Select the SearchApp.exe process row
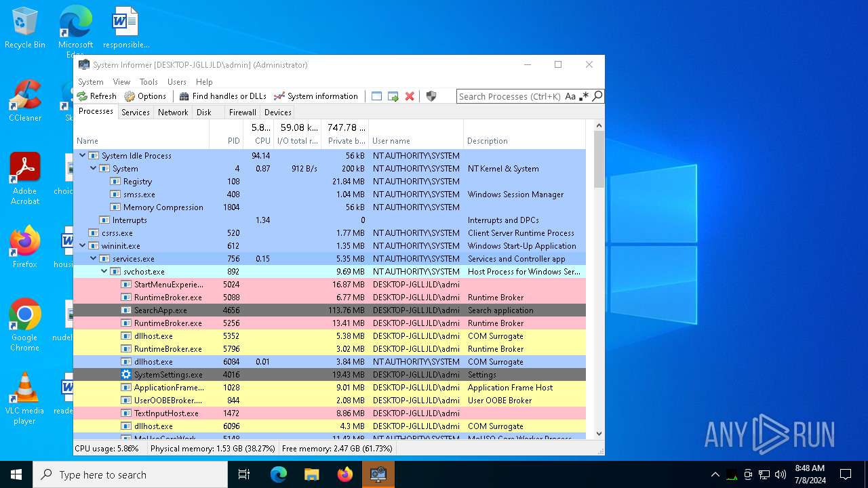This screenshot has height=488, width=868. pos(330,310)
